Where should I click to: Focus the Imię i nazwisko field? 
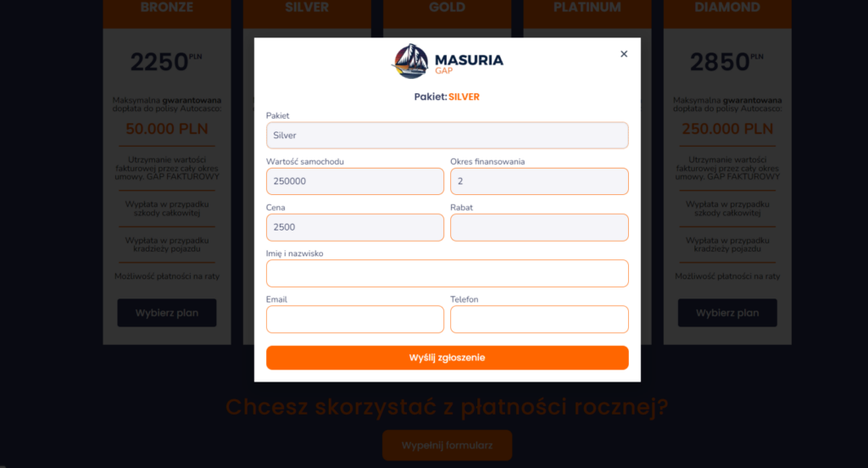[x=448, y=273]
